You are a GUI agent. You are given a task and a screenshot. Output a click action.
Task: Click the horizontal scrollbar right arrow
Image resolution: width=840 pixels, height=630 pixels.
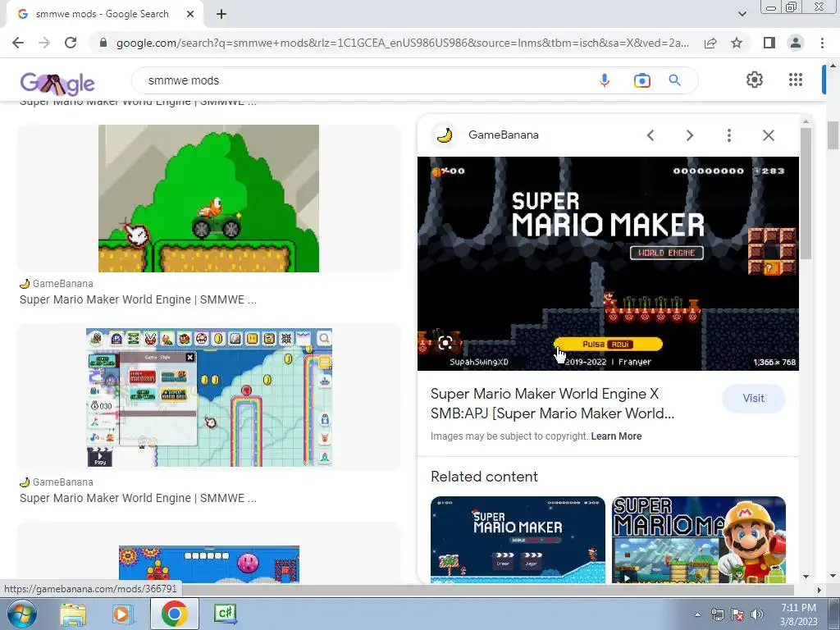pyautogui.click(x=819, y=590)
